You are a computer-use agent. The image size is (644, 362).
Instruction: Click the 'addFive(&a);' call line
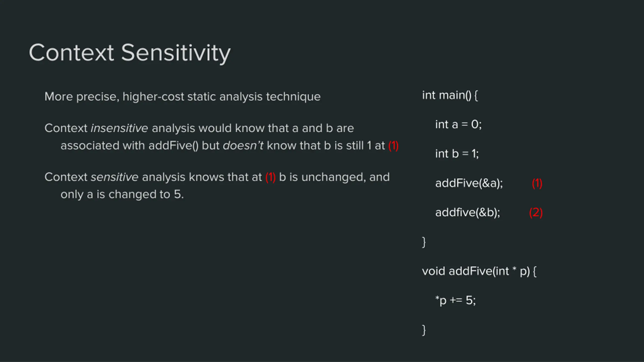tap(469, 183)
